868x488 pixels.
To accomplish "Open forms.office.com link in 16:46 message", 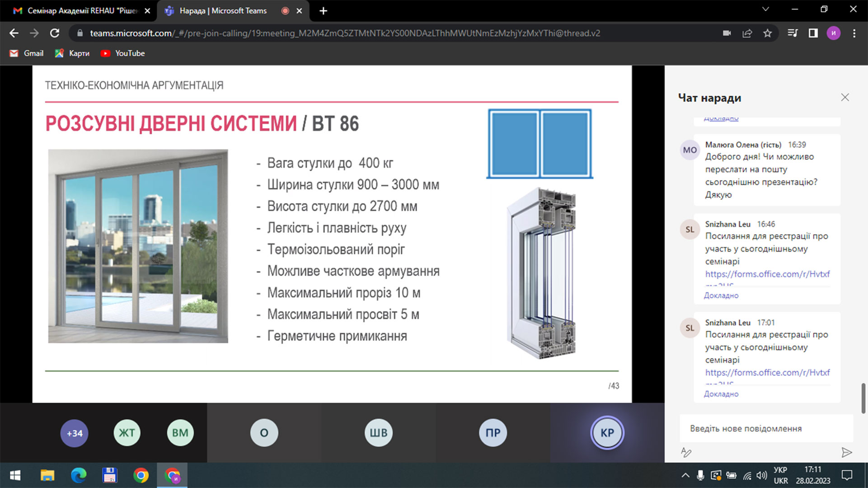I will click(x=767, y=274).
